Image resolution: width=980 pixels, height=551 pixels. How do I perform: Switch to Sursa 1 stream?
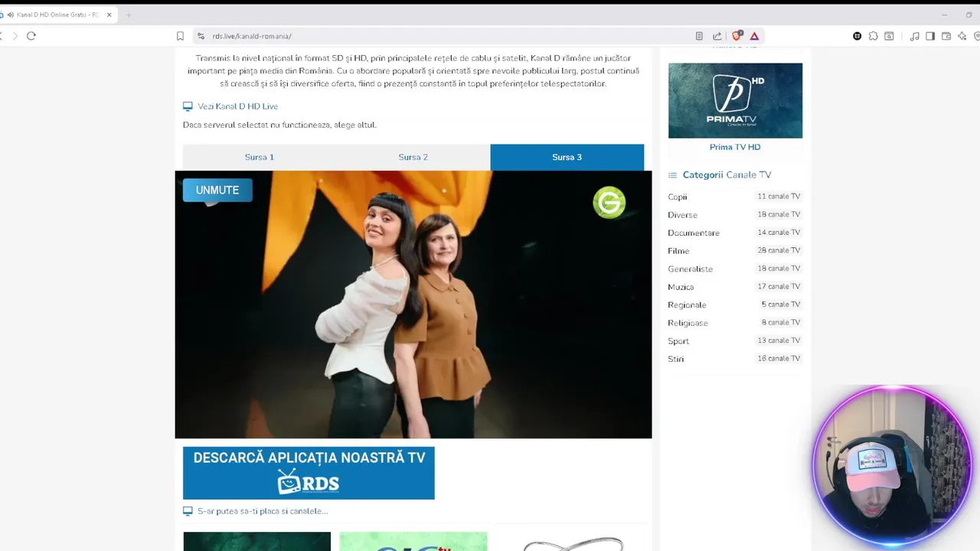tap(260, 157)
